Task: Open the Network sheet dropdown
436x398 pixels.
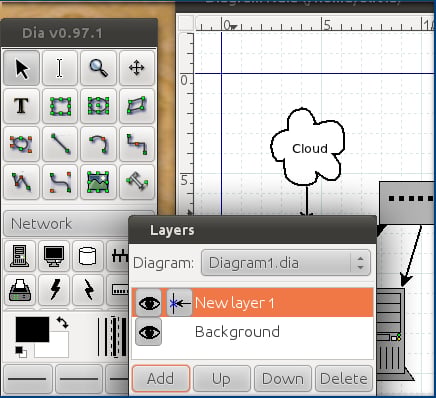Action: 67,224
